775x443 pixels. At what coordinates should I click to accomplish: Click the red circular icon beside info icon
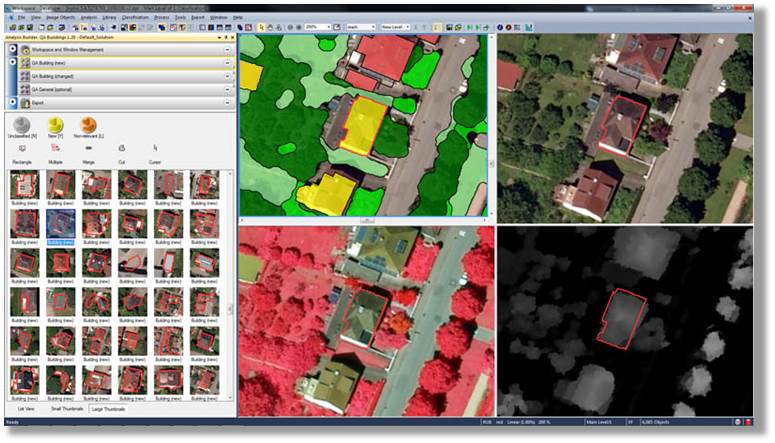508,27
